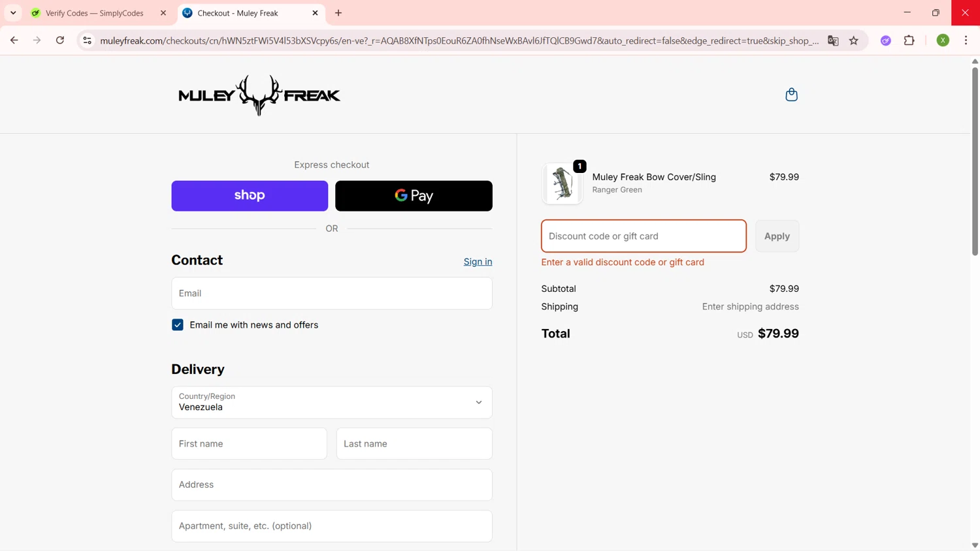
Task: Click the 'Ranger Green' variant text
Action: (x=617, y=190)
